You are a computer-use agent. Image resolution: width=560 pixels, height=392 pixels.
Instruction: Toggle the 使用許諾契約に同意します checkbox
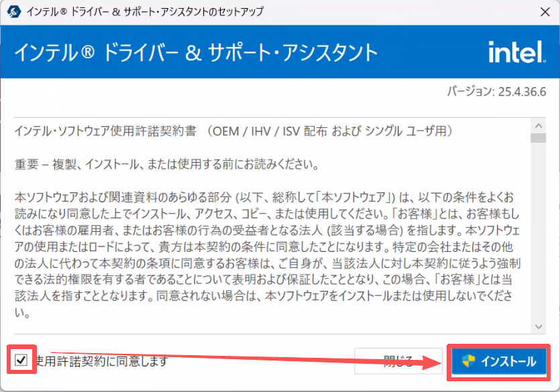pos(21,361)
